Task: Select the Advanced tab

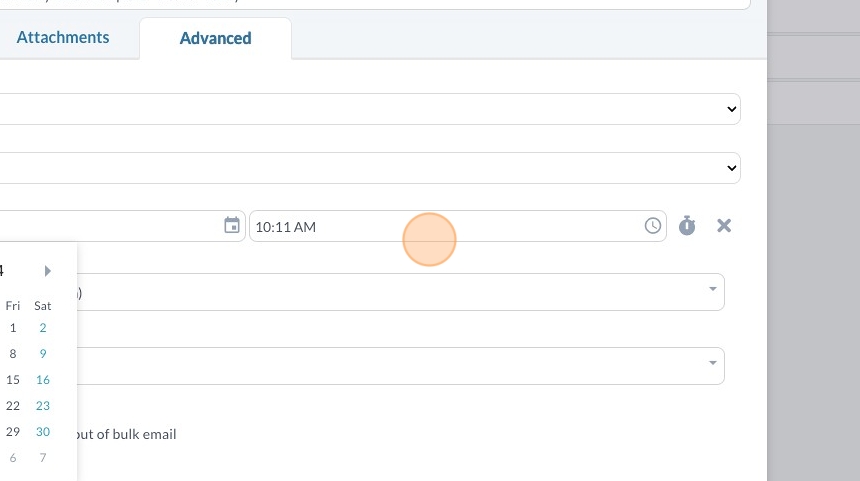Action: [215, 39]
